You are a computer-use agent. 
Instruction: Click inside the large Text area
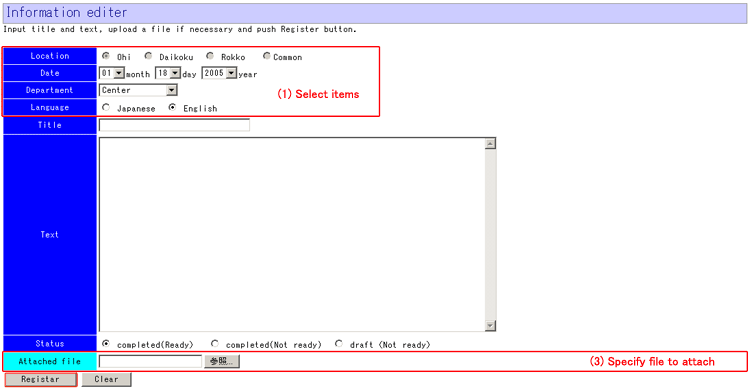point(292,234)
